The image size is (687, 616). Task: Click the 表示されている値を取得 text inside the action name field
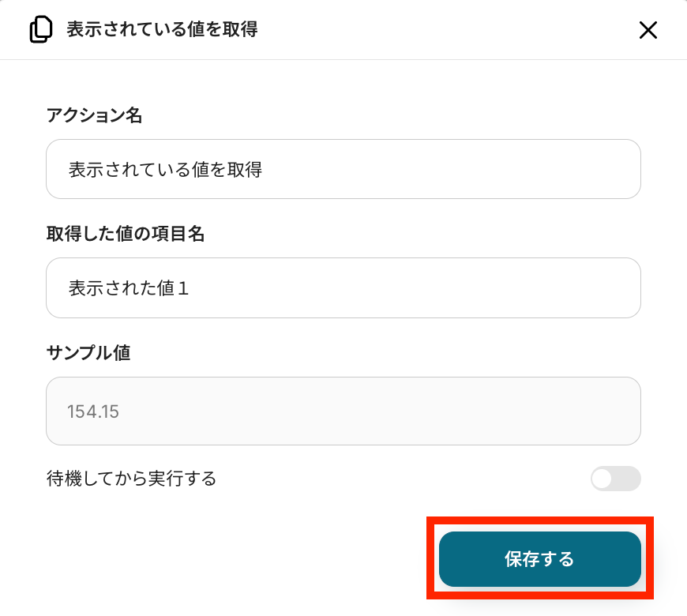click(x=165, y=169)
